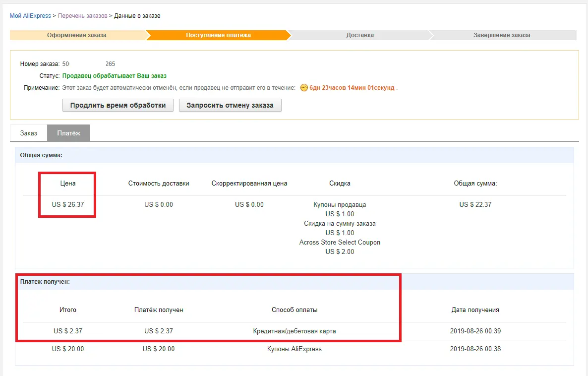
Task: Click the price value US $ 26.37
Action: click(x=68, y=204)
